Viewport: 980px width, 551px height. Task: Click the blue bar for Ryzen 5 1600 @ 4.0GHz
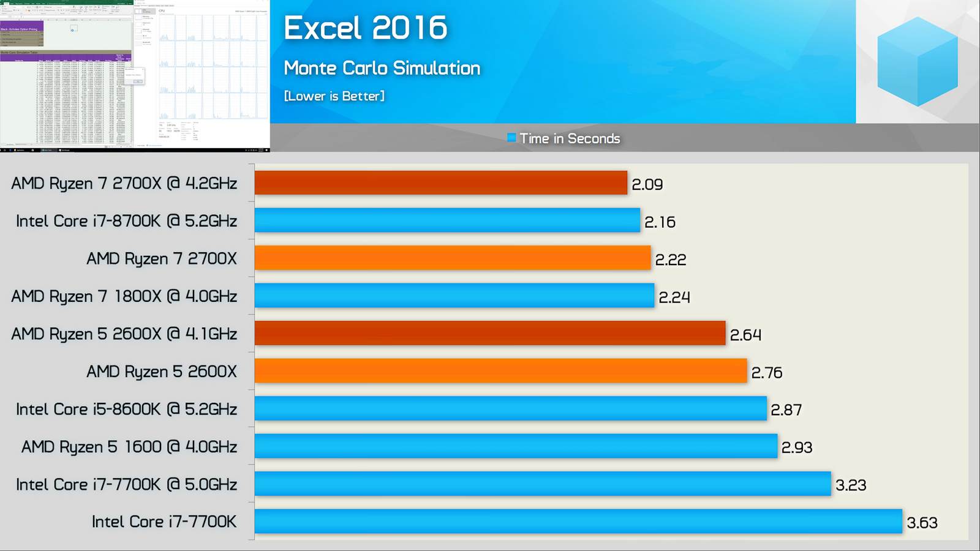click(516, 446)
